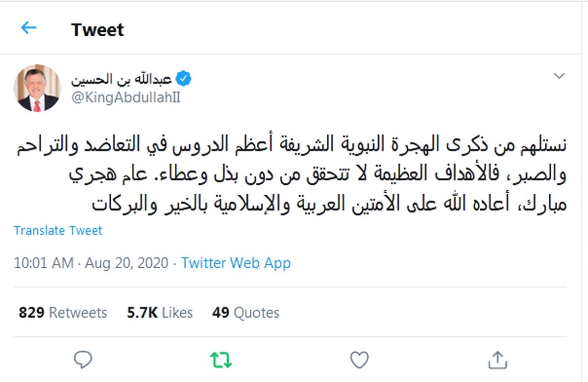The height and width of the screenshot is (382, 588).
Task: Click the back arrow to return to timeline
Action: pos(28,29)
